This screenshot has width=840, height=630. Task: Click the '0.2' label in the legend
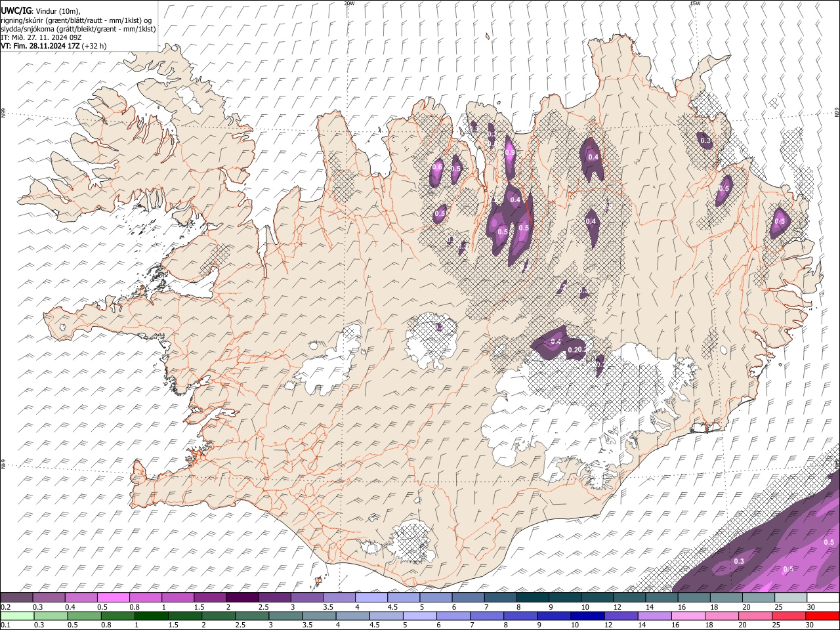coord(5,606)
